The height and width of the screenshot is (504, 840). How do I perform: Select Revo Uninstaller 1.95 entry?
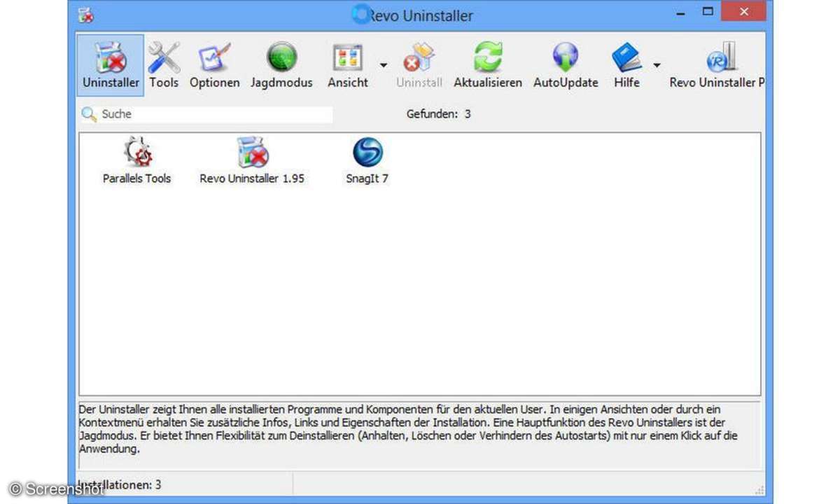[x=252, y=161]
